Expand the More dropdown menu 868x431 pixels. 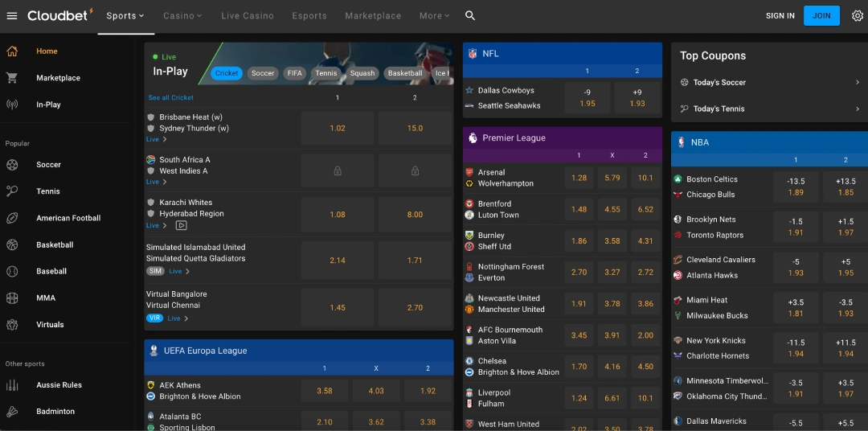pos(435,15)
